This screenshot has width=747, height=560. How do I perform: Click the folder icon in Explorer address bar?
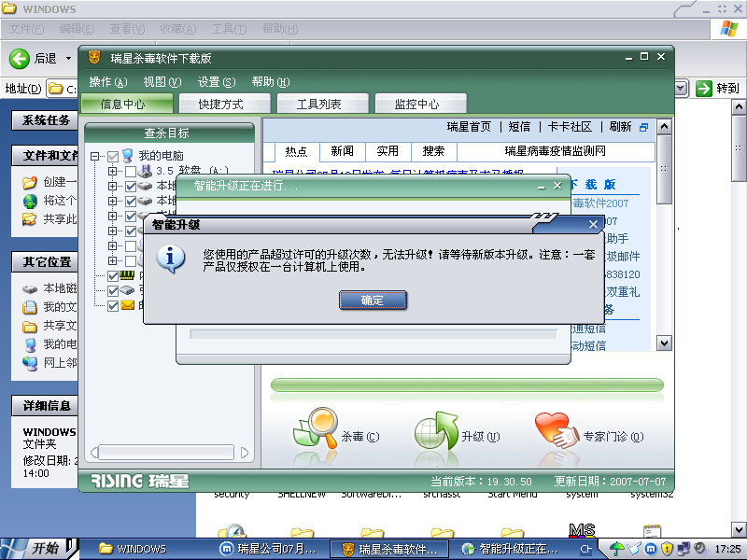point(56,89)
